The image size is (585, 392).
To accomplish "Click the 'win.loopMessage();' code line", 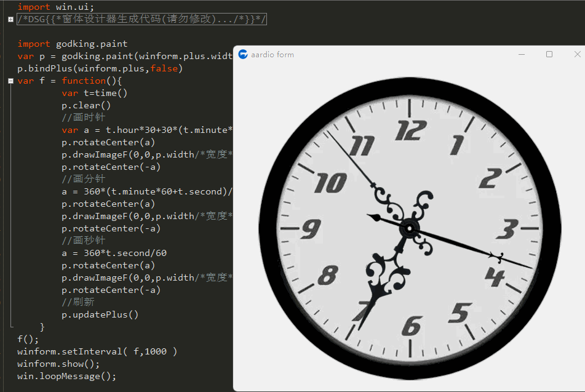I will pyautogui.click(x=67, y=377).
